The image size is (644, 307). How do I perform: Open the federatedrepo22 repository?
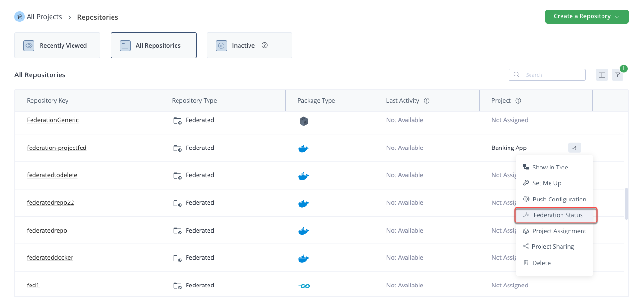click(51, 203)
